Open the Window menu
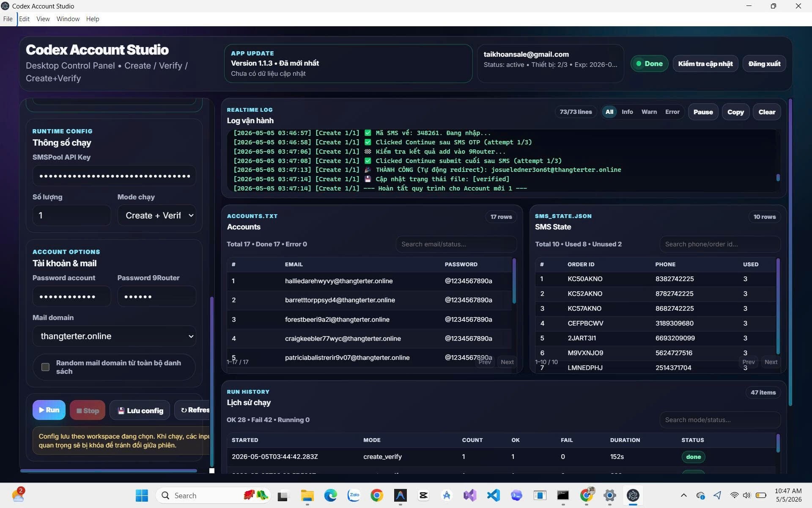This screenshot has height=508, width=812. tap(68, 19)
